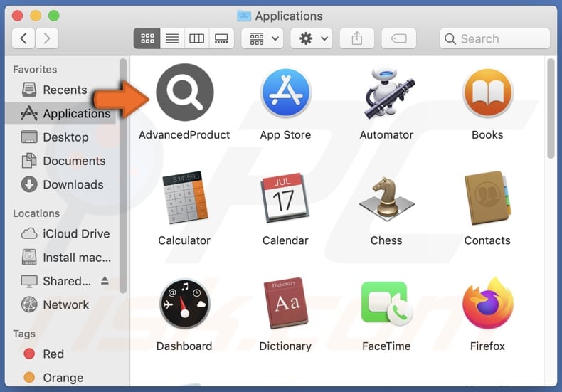Click the Share toolbar button
The height and width of the screenshot is (392, 562).
tap(357, 38)
